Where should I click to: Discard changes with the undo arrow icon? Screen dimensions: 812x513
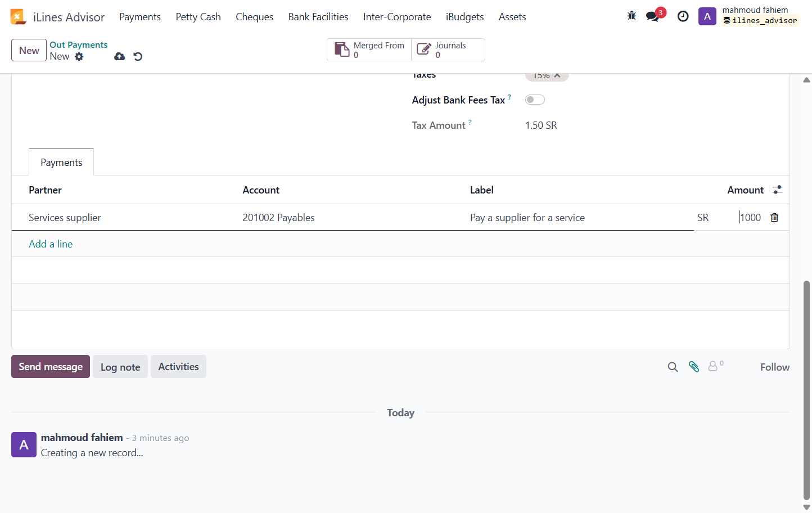point(138,56)
